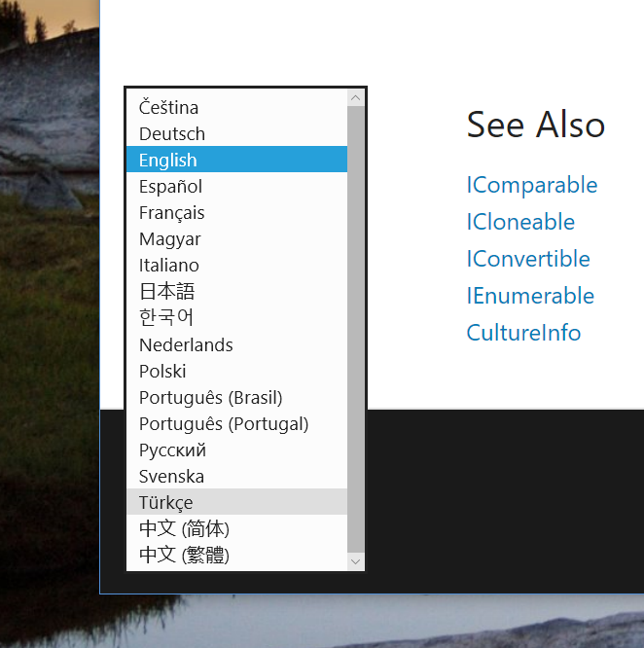Click the list's scroll up arrow
The height and width of the screenshot is (648, 644).
click(x=356, y=98)
